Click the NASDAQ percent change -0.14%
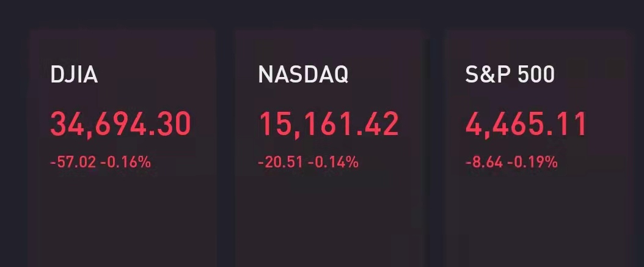This screenshot has width=644, height=267. coord(333,163)
